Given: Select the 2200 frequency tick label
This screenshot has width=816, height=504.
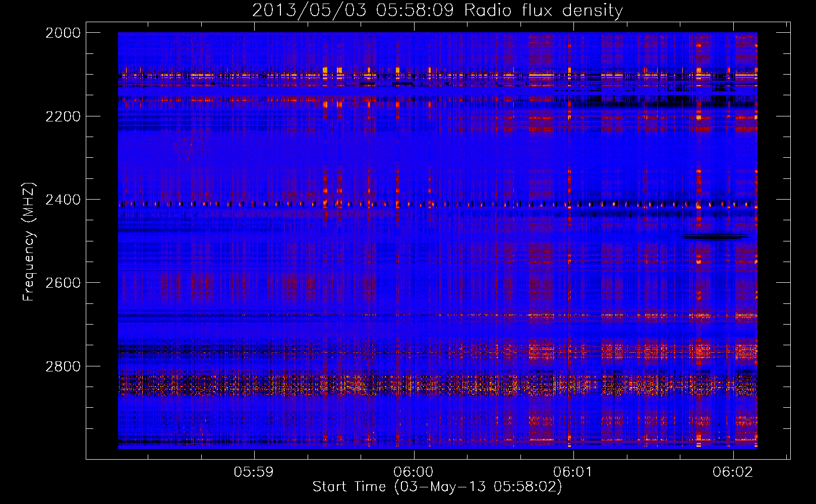Looking at the screenshot, I should click(x=63, y=116).
